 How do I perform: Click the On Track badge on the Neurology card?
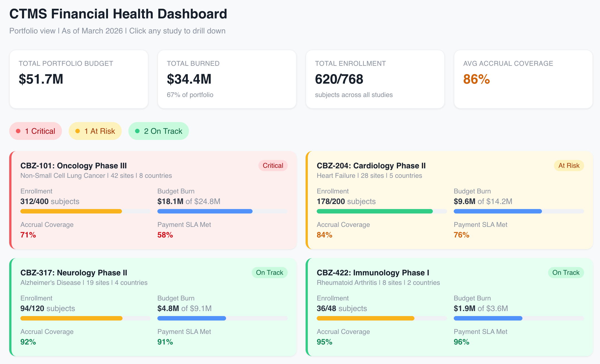tap(269, 273)
